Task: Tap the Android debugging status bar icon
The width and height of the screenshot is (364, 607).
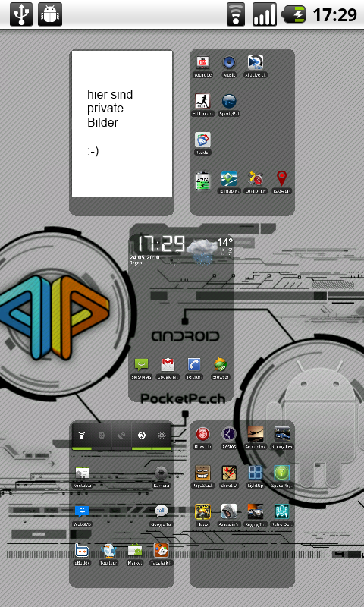Action: (50, 14)
